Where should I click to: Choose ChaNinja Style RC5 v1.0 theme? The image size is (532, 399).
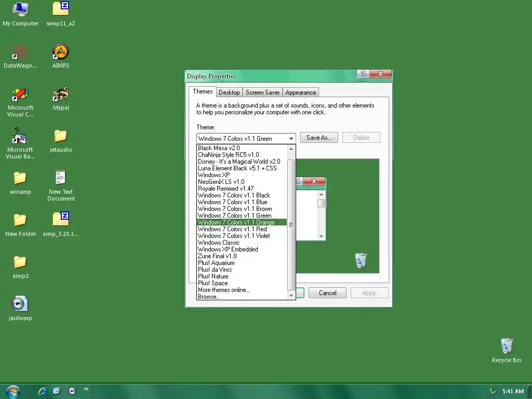click(242, 155)
